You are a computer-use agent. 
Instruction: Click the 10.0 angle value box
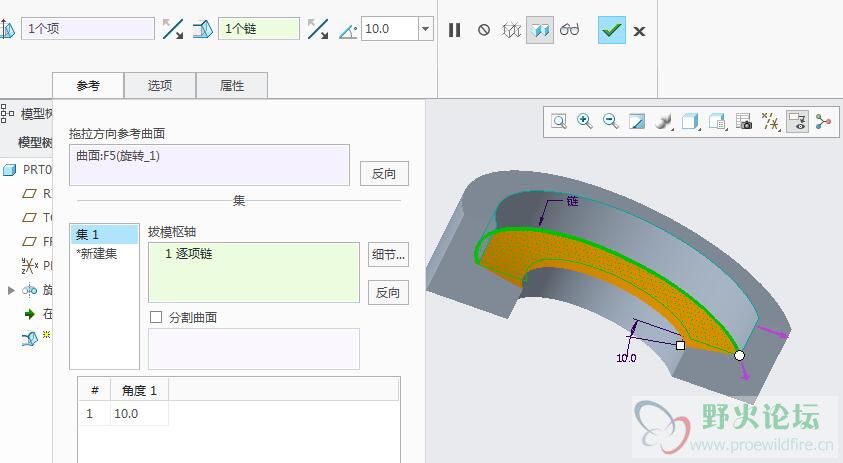click(390, 29)
